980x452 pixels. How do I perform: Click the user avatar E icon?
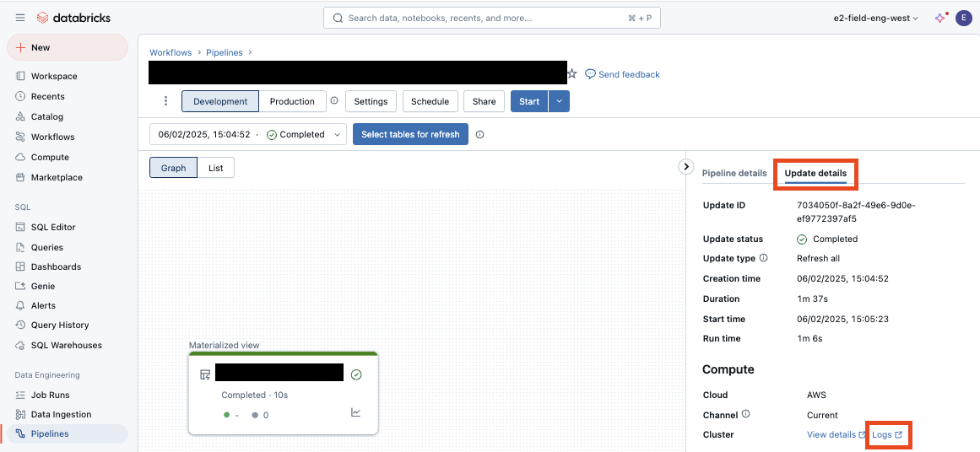[x=963, y=18]
